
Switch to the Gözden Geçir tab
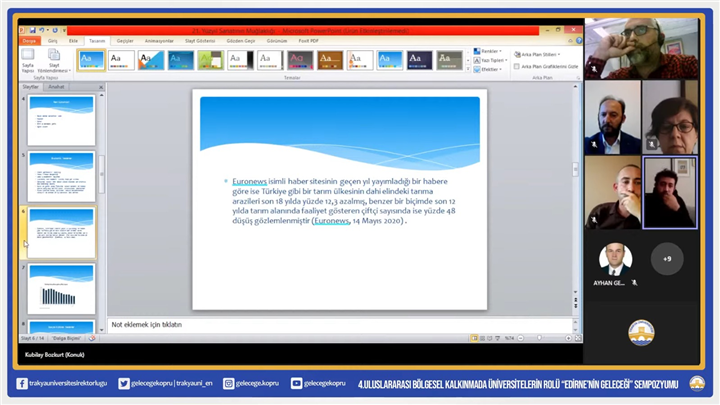241,41
